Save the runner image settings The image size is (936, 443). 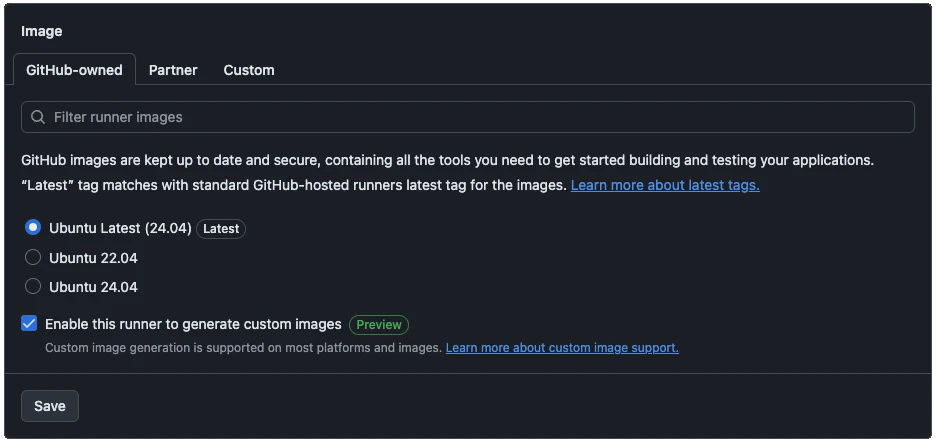[x=50, y=406]
